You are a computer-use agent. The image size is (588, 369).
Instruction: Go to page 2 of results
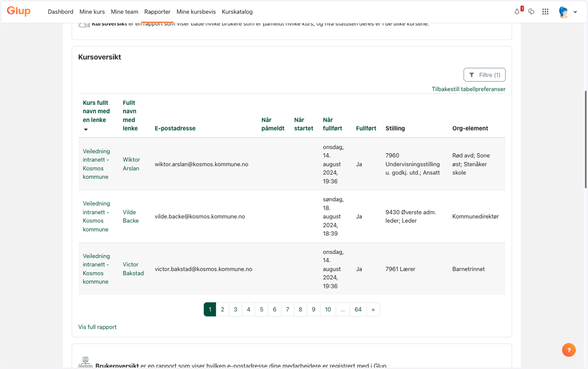[222, 309]
